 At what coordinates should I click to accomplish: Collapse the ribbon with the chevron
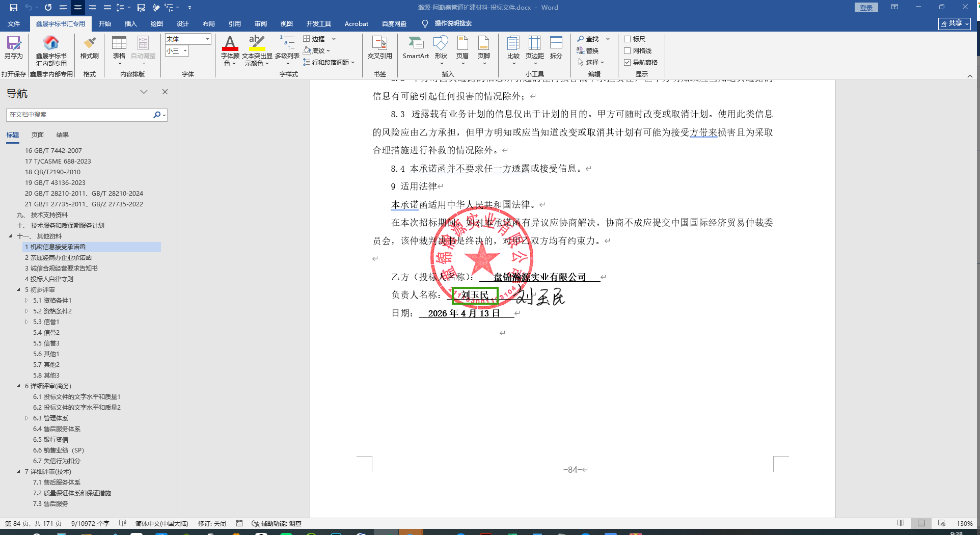[970, 76]
